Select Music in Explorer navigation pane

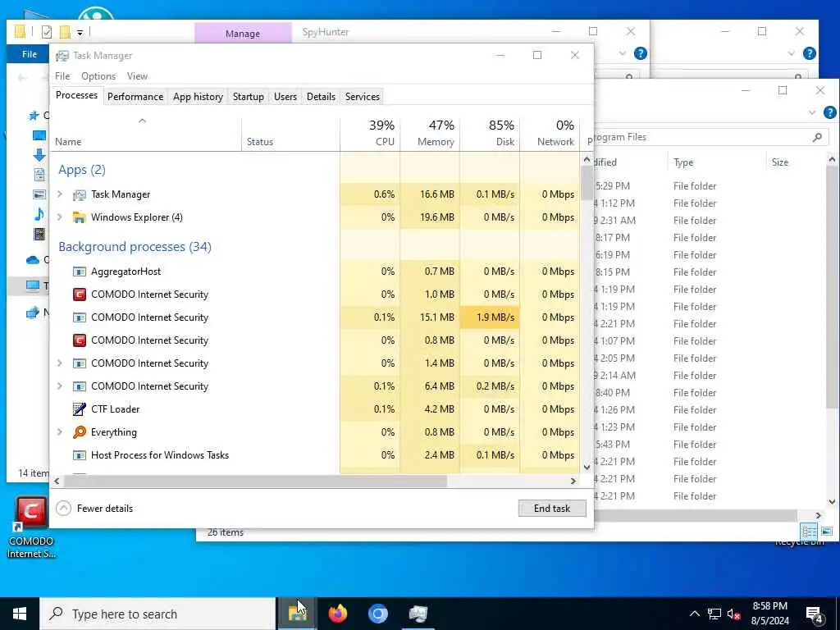(39, 215)
